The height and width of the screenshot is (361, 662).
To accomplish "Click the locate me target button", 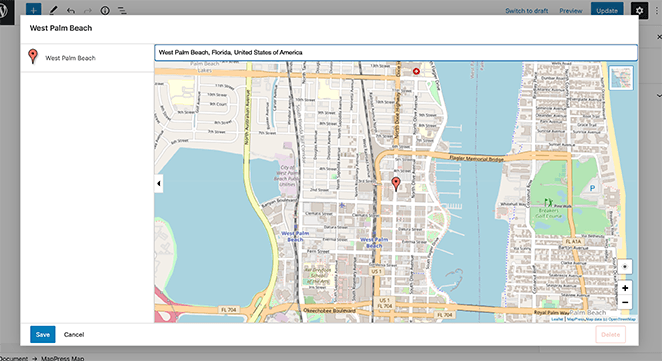I will (625, 267).
